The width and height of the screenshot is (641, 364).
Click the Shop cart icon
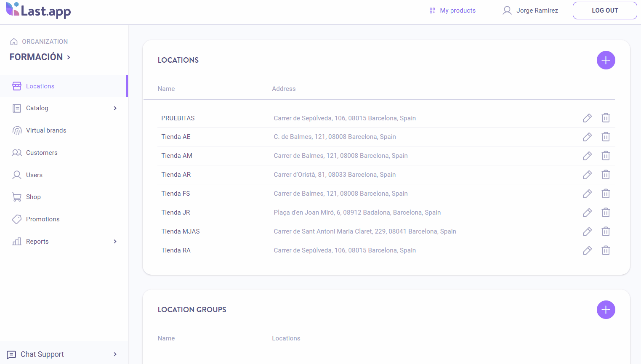click(17, 197)
